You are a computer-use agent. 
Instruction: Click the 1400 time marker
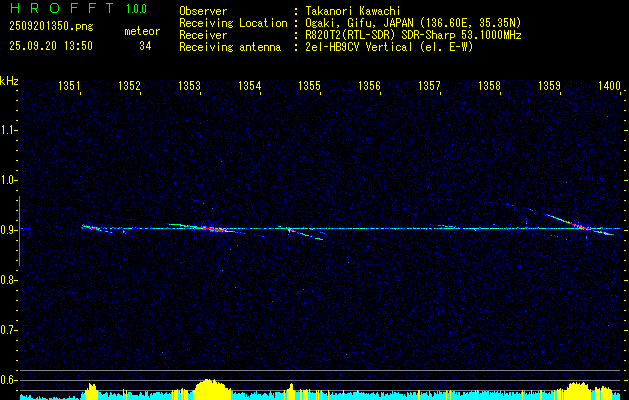click(x=608, y=87)
